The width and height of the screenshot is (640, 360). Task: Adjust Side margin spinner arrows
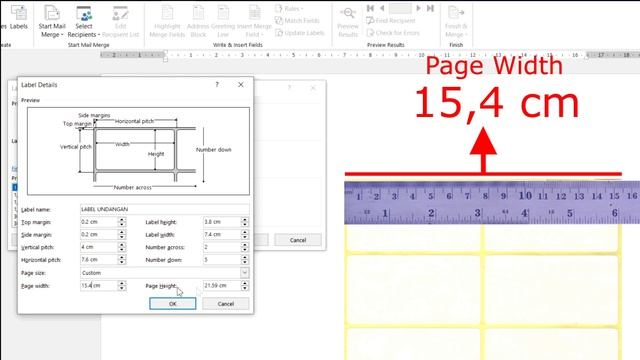tap(122, 234)
